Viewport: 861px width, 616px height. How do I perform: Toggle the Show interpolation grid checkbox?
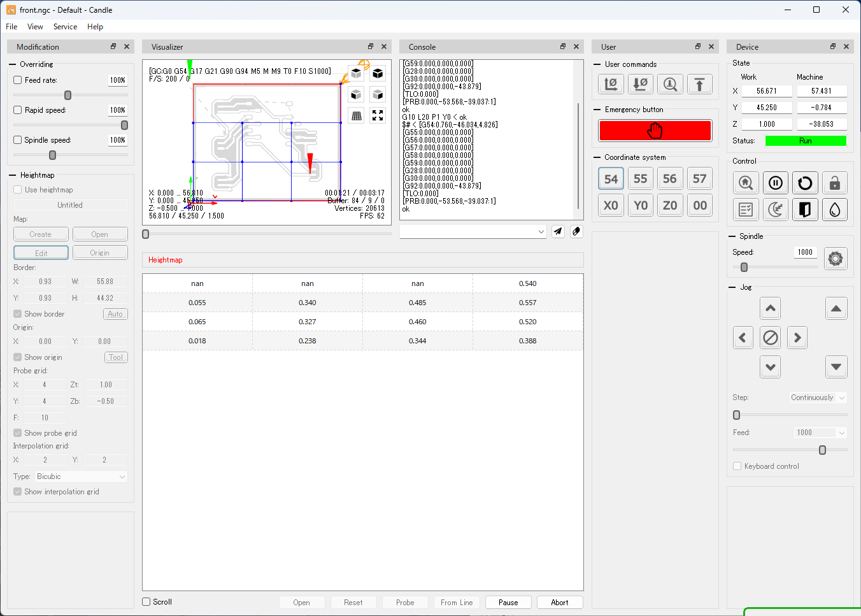(x=18, y=492)
